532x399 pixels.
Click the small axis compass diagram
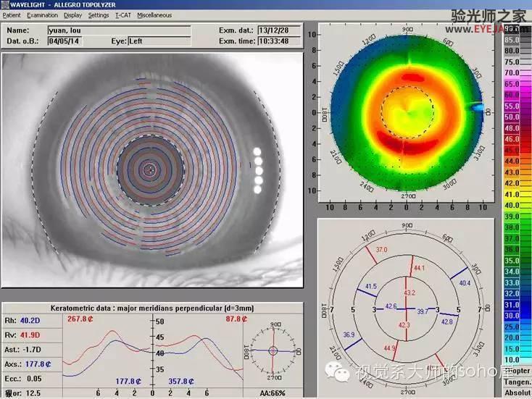(x=273, y=351)
